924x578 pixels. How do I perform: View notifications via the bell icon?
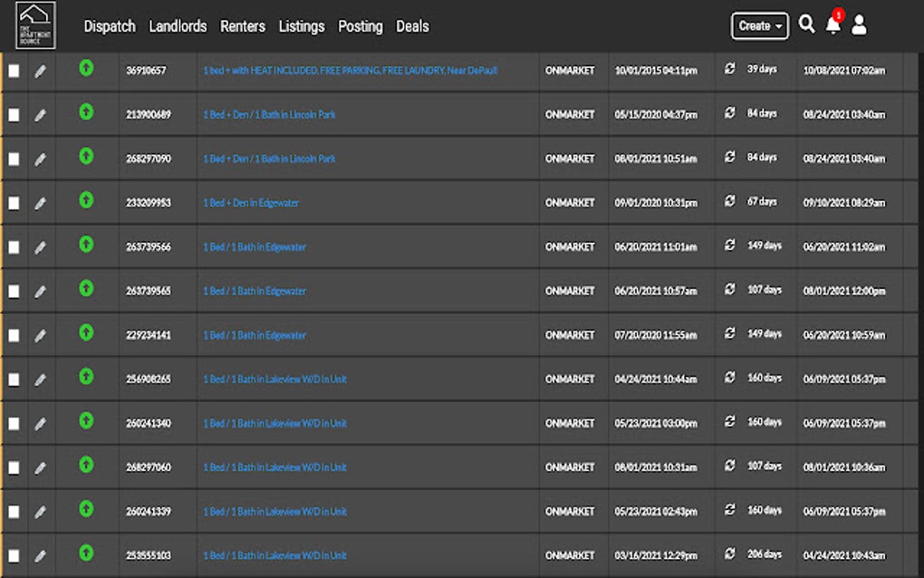(832, 26)
